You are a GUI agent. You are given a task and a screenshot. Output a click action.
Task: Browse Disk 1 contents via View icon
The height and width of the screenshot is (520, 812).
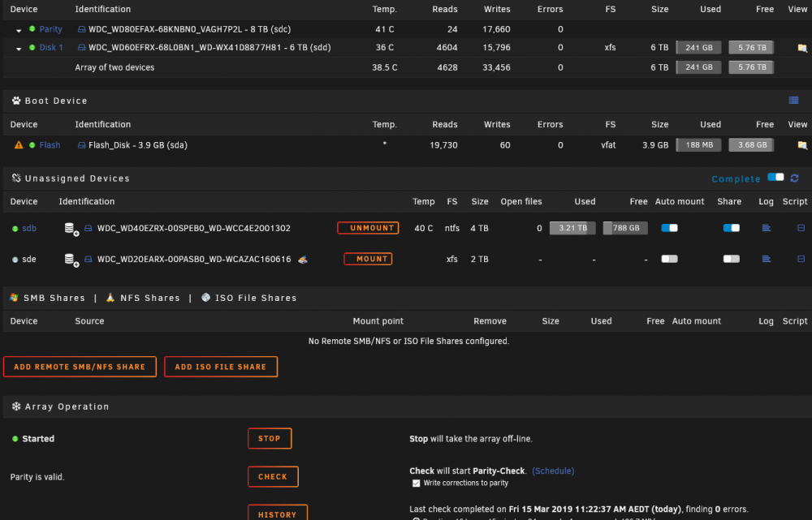coord(802,48)
